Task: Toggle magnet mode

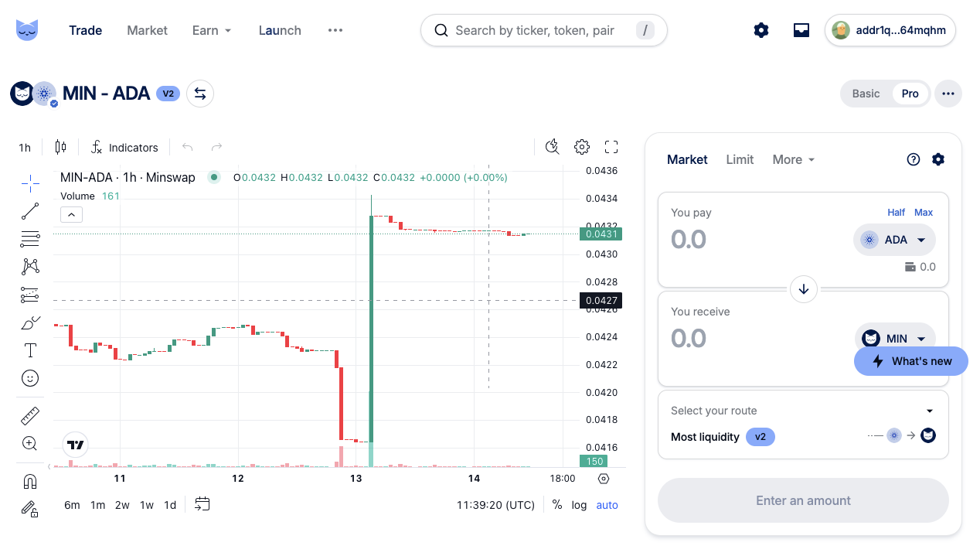Action: [30, 481]
